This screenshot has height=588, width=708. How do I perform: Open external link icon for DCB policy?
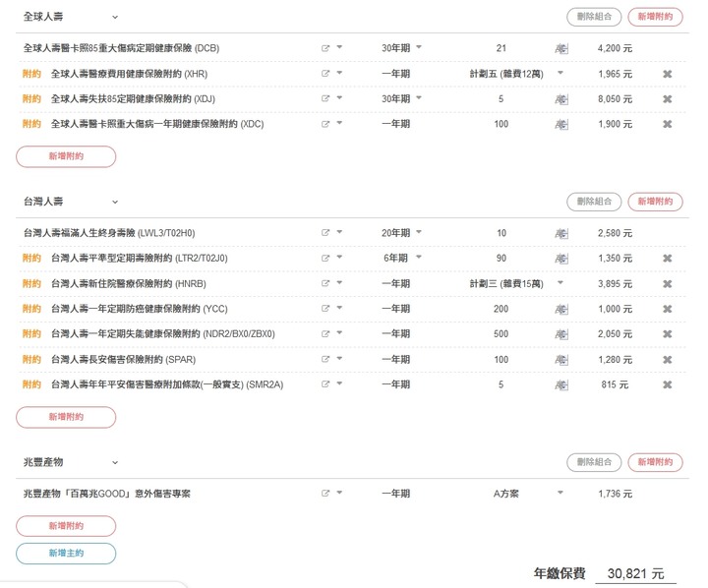[325, 48]
